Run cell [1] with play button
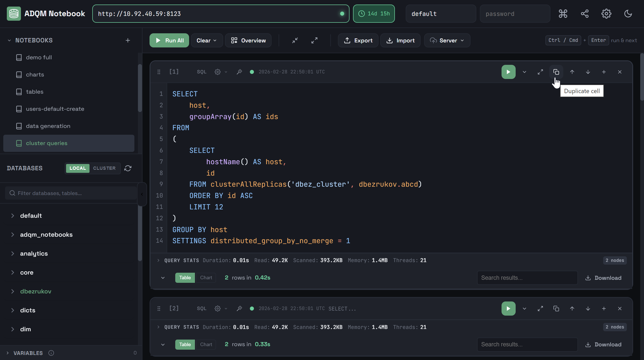Viewport: 644px width, 360px height. point(508,72)
